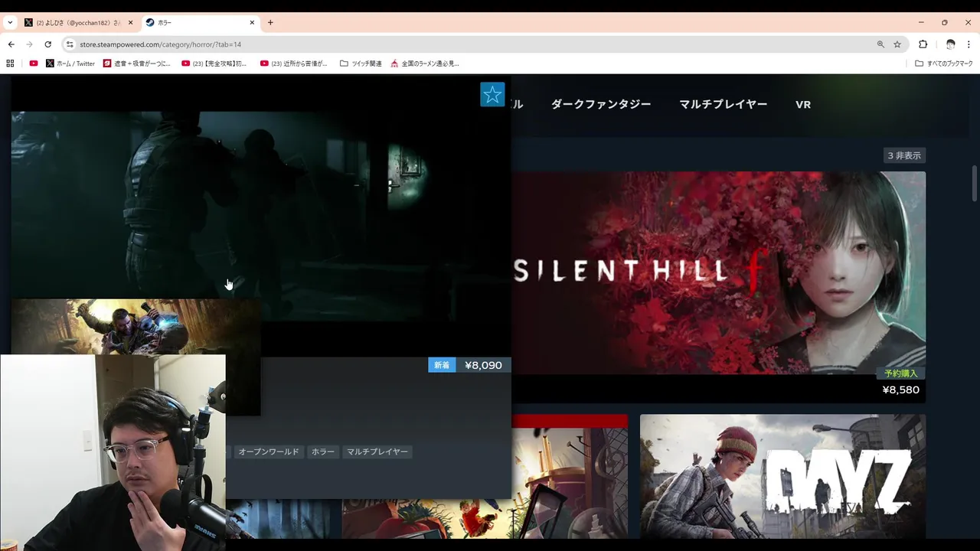Open the 近所から苦情が bookmark
This screenshot has height=551, width=980.
294,64
